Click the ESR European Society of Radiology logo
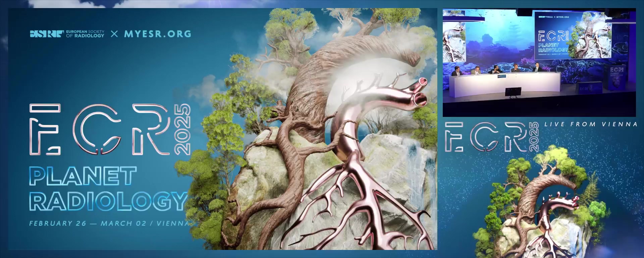This screenshot has width=644, height=258. [67, 34]
